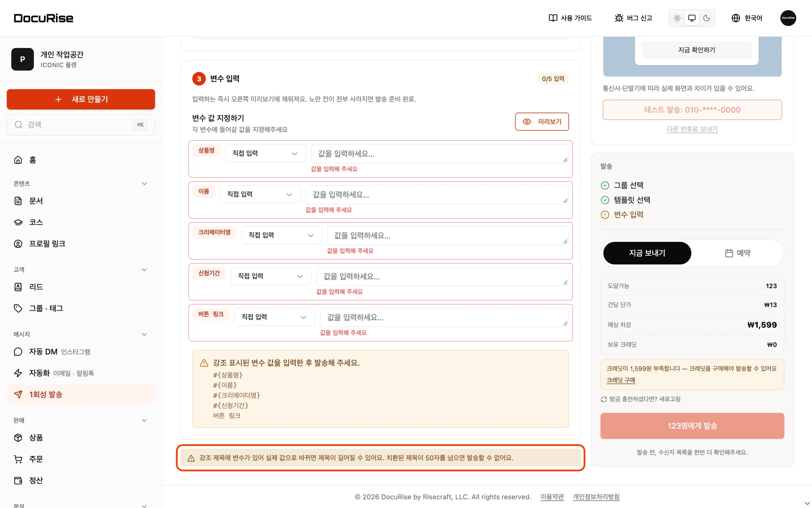
Task: Click the 신청기간 value input field
Action: point(442,276)
